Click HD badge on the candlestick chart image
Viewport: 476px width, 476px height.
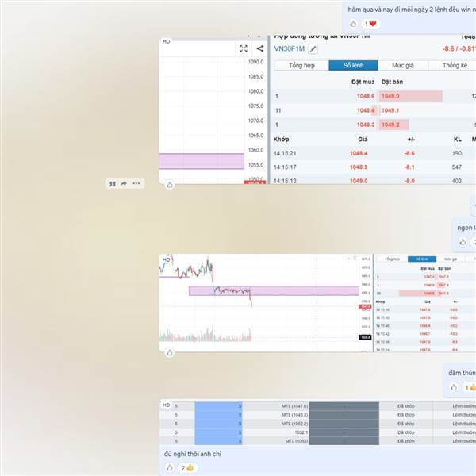point(166,260)
